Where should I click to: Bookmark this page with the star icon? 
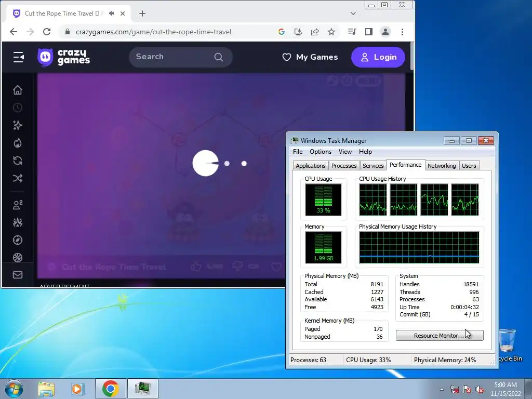click(x=331, y=32)
